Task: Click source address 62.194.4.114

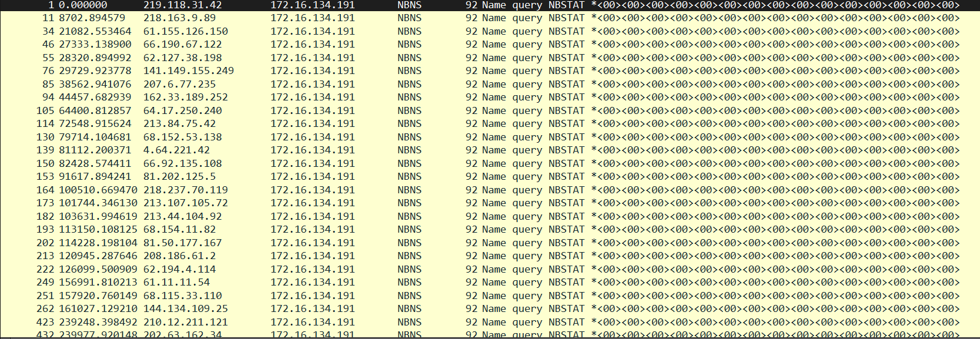Action: [x=180, y=269]
